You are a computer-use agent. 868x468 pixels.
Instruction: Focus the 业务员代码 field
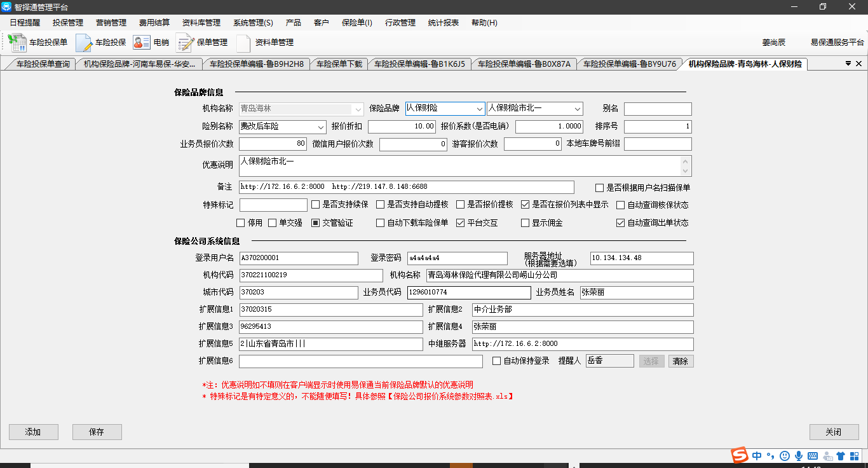(469, 292)
